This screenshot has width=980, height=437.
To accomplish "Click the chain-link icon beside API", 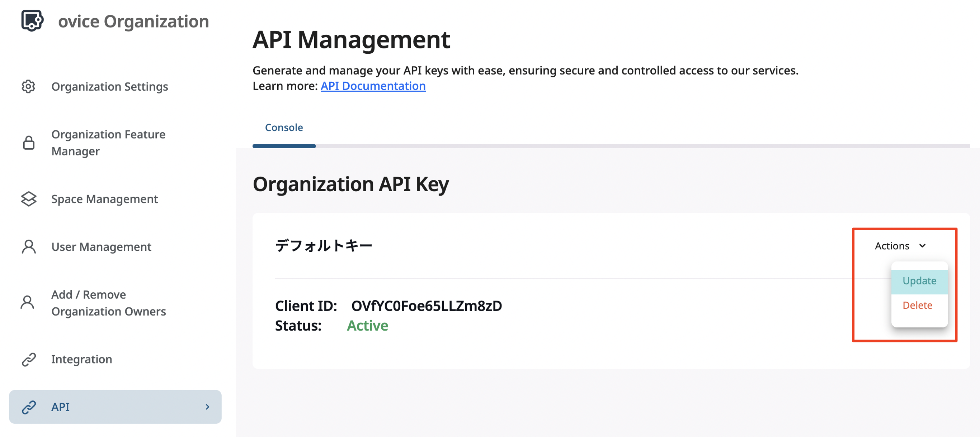I will tap(29, 407).
